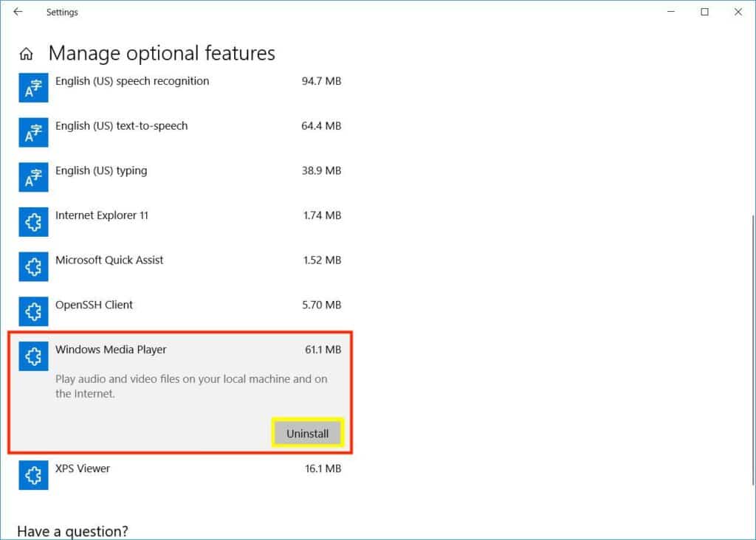This screenshot has width=756, height=540.
Task: Click the Have a question? link
Action: tap(74, 531)
